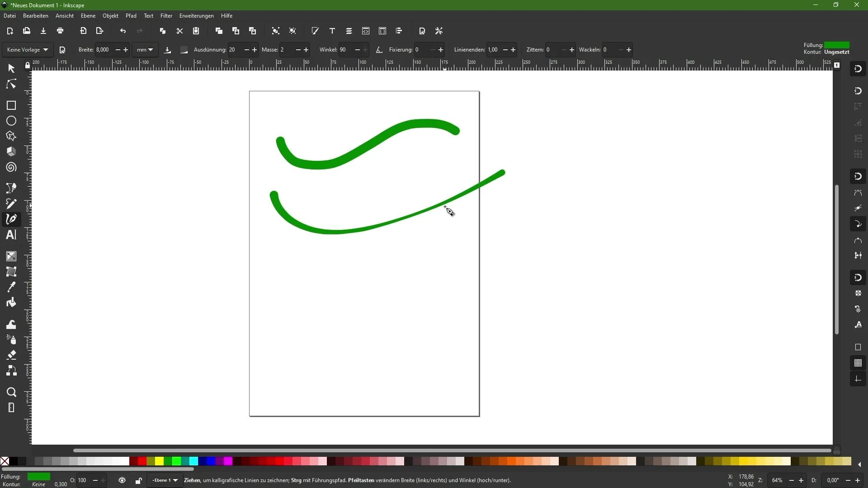This screenshot has width=868, height=488.
Task: Select the Spiral tool
Action: pyautogui.click(x=11, y=168)
